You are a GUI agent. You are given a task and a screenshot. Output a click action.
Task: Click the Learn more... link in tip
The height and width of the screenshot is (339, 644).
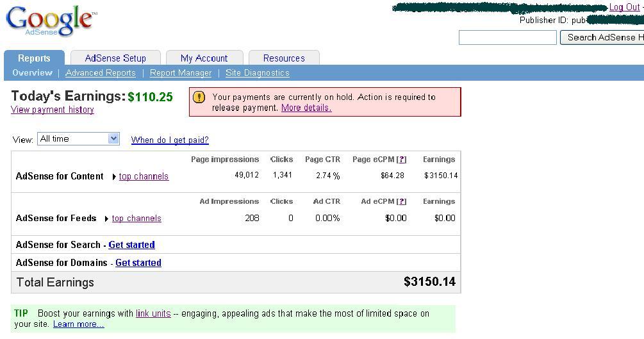(x=78, y=324)
